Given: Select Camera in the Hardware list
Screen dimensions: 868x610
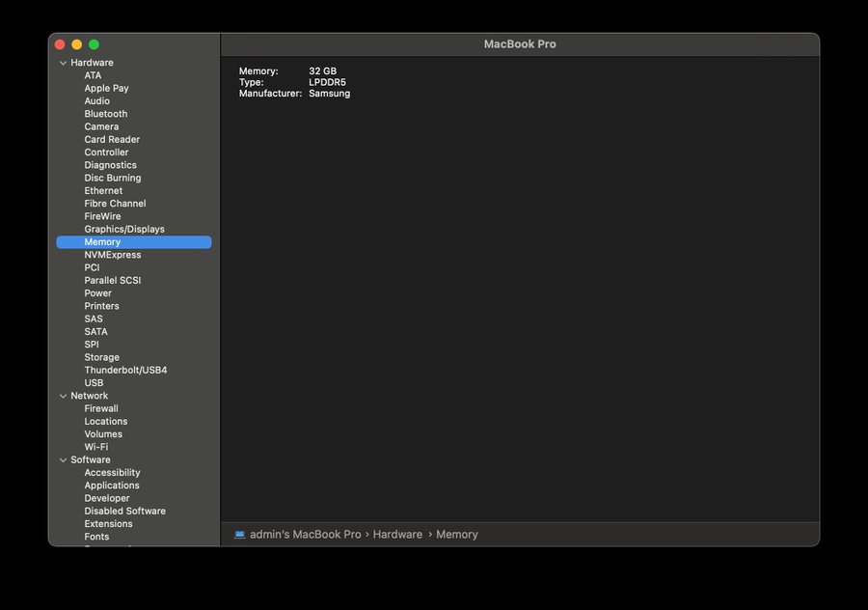Looking at the screenshot, I should click(101, 126).
